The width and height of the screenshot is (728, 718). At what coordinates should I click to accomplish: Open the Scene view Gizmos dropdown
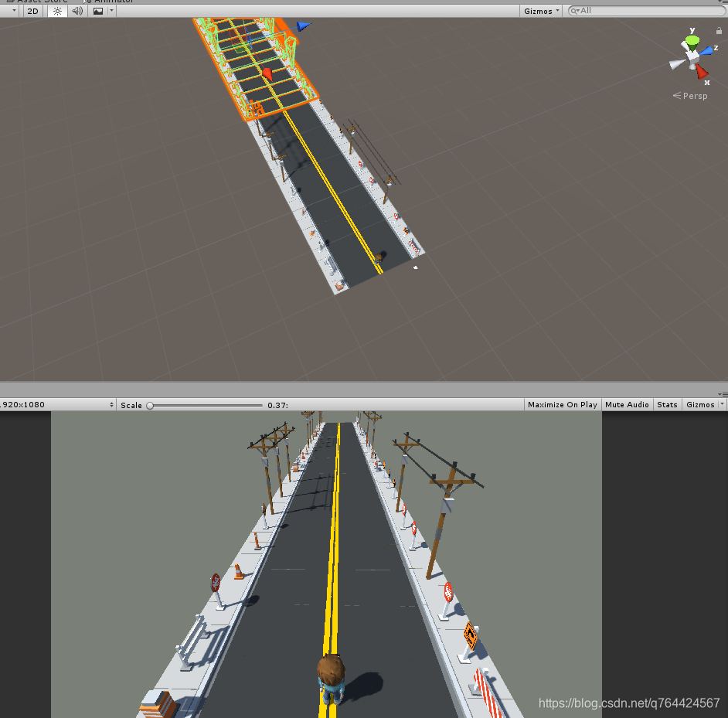[541, 11]
